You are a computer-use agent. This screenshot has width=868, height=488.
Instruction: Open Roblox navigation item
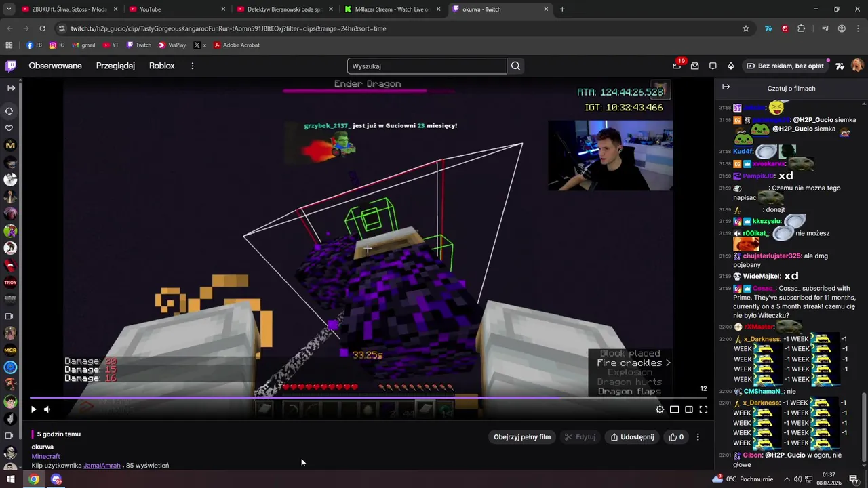[x=162, y=66]
